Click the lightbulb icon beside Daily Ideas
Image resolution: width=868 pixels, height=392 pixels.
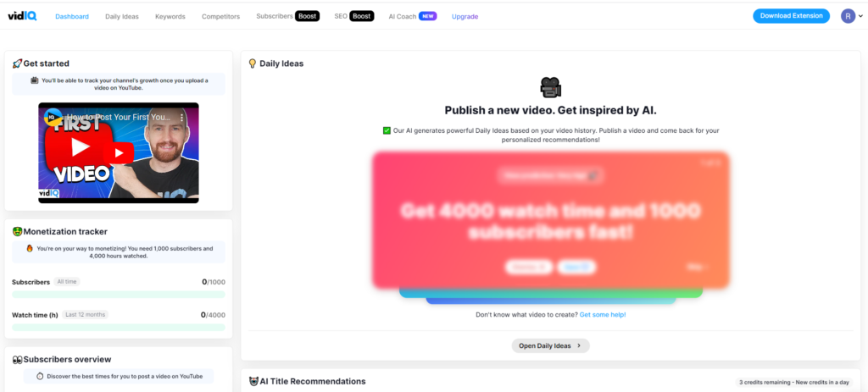point(253,63)
